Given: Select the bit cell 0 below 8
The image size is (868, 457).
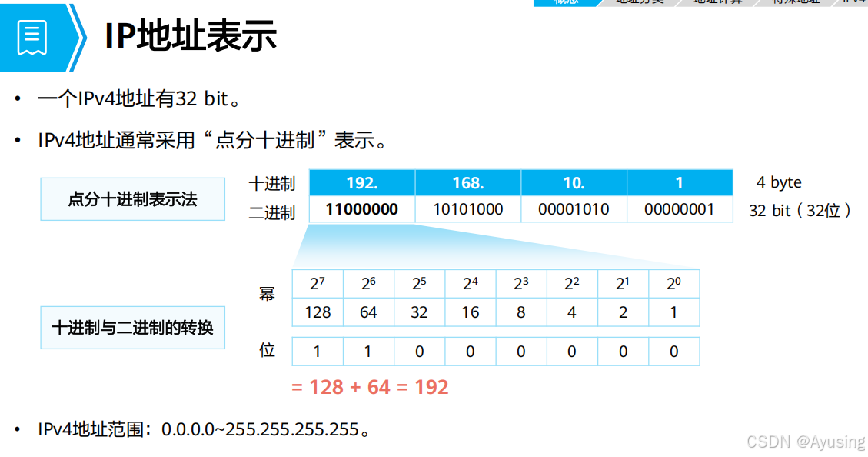Looking at the screenshot, I should (521, 351).
